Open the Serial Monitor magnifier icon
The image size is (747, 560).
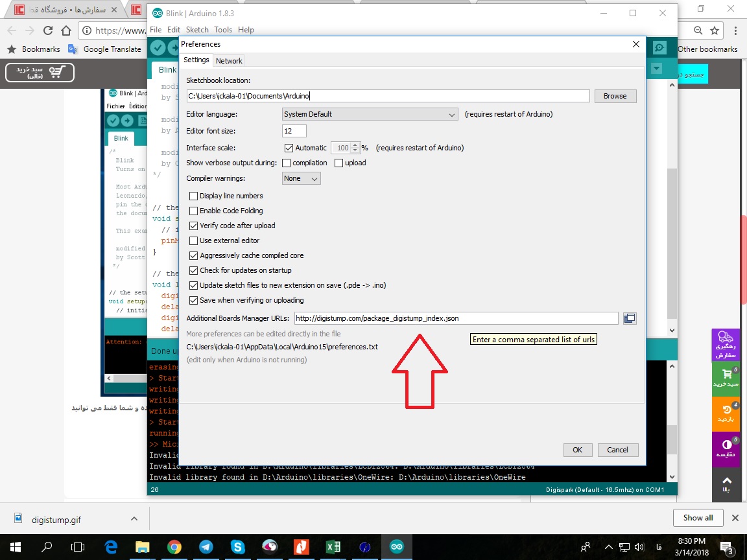point(659,47)
